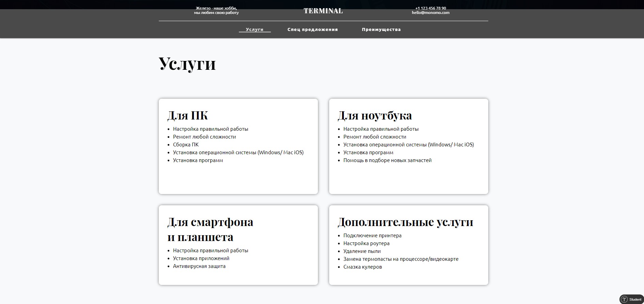This screenshot has width=644, height=304.
Task: Click the hello@monomo.com email
Action: pyautogui.click(x=431, y=13)
